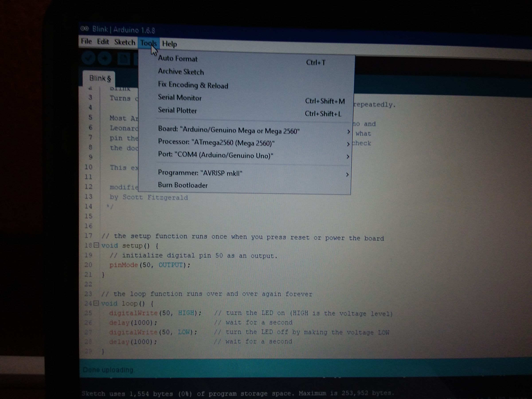Expand the Programmer submenu chevron
The width and height of the screenshot is (532, 399).
347,175
